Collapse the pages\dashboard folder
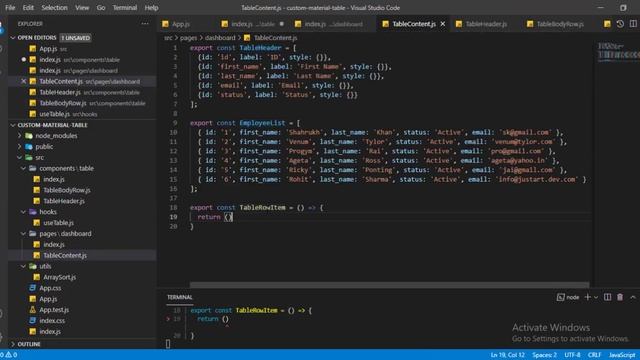Viewport: 640px width, 360px height. 23,233
